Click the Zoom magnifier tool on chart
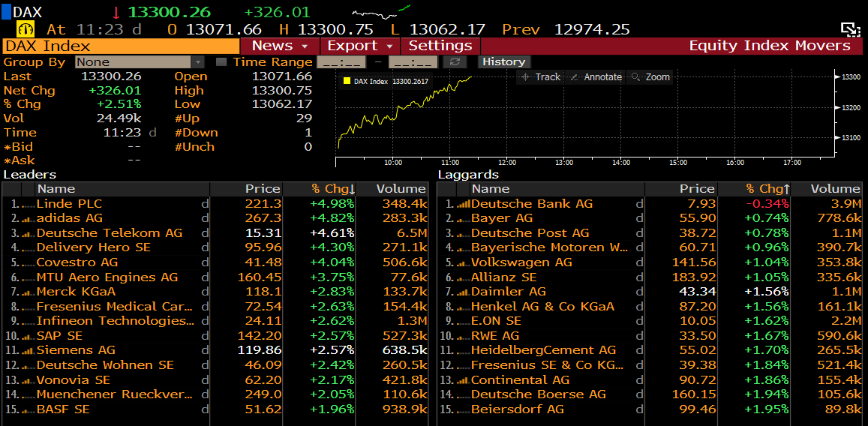This screenshot has width=868, height=426. click(x=650, y=76)
